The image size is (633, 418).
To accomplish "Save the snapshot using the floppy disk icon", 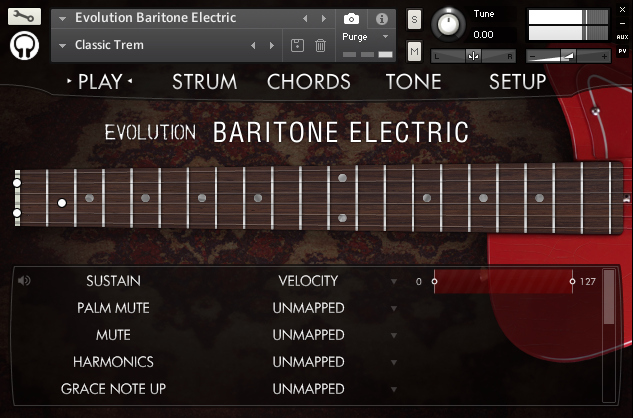I will 297,45.
